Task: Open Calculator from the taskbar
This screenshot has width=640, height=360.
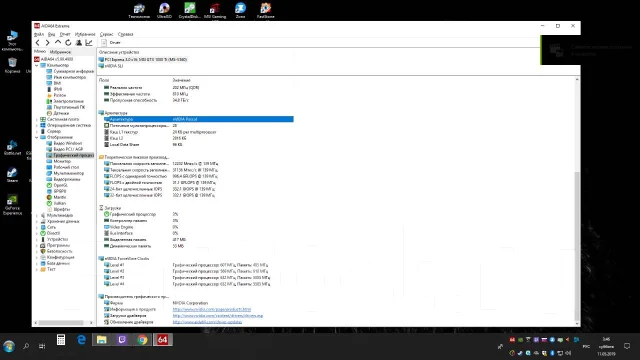Action: [x=61, y=340]
